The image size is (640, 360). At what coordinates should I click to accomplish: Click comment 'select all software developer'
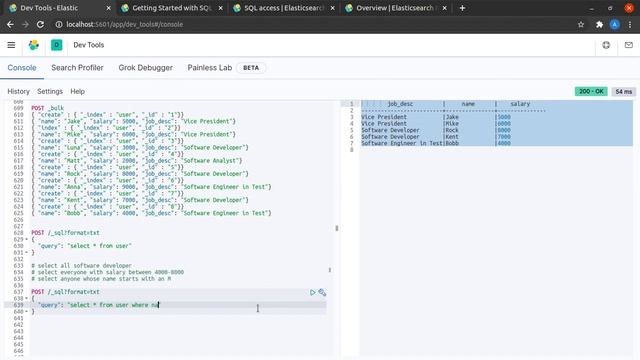pyautogui.click(x=82, y=266)
